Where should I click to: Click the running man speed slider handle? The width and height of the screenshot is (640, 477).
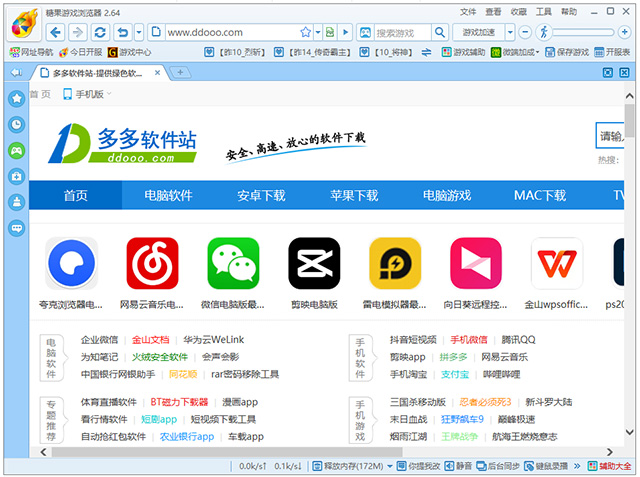pos(544,32)
